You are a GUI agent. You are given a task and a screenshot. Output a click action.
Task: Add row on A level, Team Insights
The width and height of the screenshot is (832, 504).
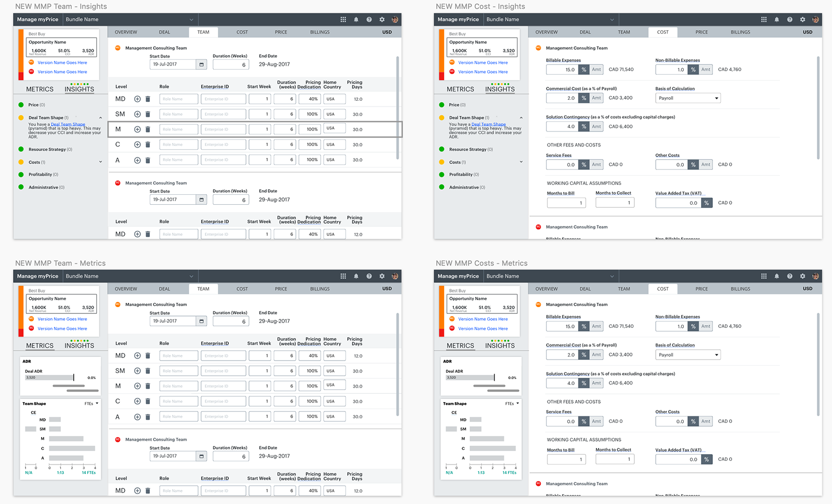pyautogui.click(x=137, y=160)
